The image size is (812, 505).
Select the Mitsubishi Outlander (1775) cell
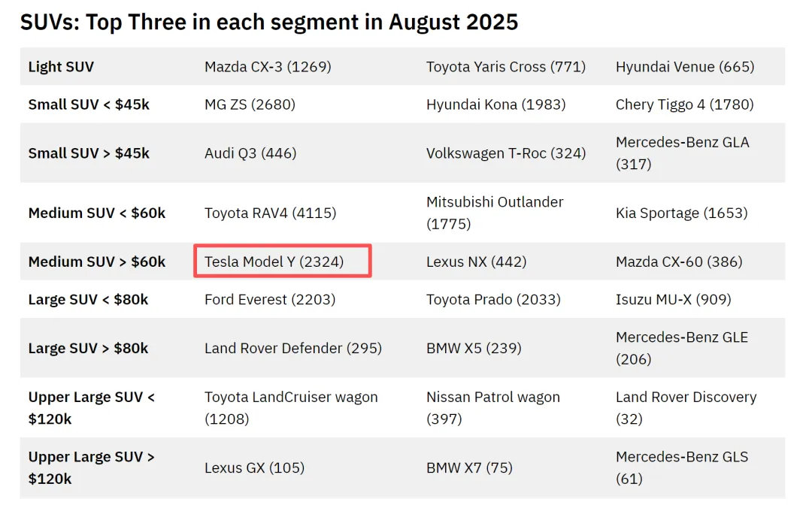(x=495, y=213)
